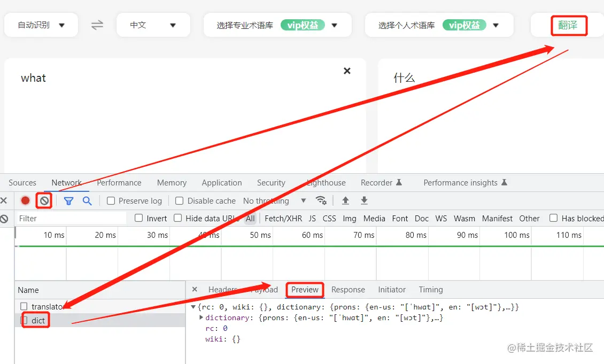Filter requests by Wasm type

[464, 219]
